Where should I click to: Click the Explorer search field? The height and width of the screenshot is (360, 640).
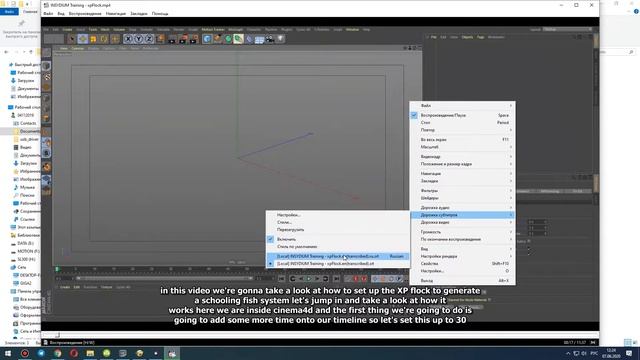click(618, 52)
